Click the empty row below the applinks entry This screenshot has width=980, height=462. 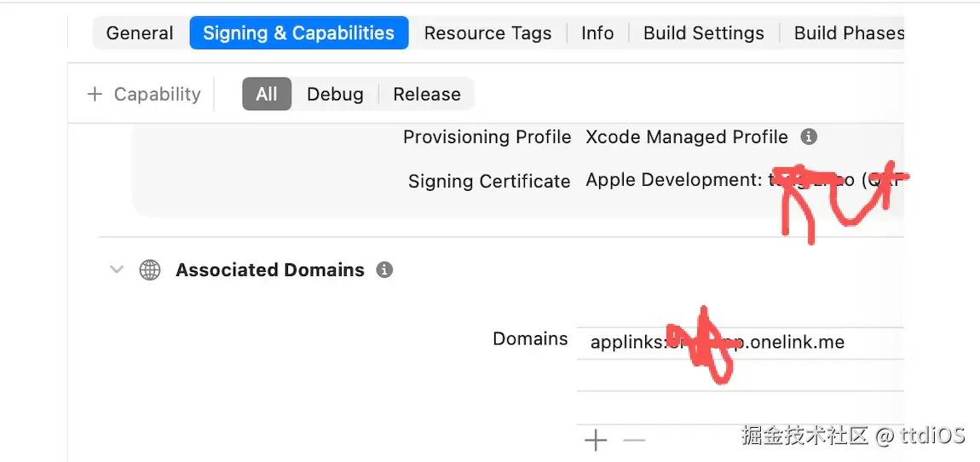pos(737,375)
